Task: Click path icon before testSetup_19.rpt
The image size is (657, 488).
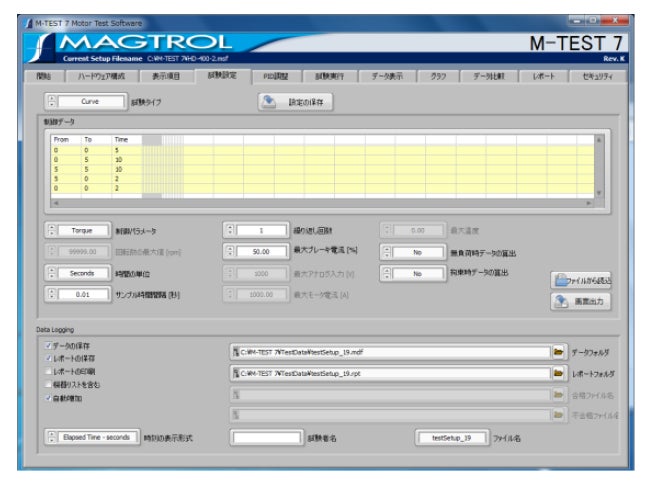Action: point(236,373)
